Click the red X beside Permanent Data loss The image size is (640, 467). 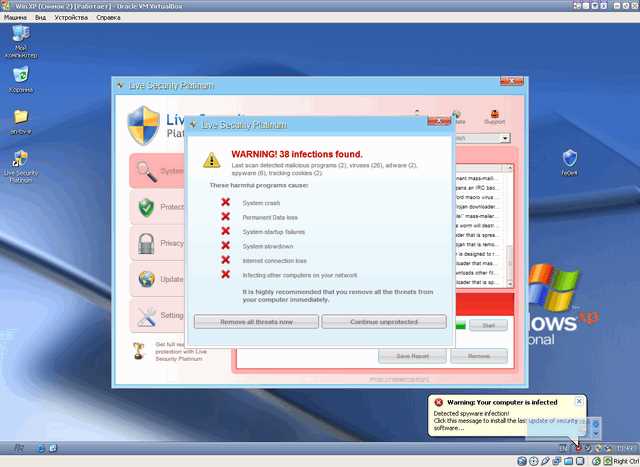(225, 216)
